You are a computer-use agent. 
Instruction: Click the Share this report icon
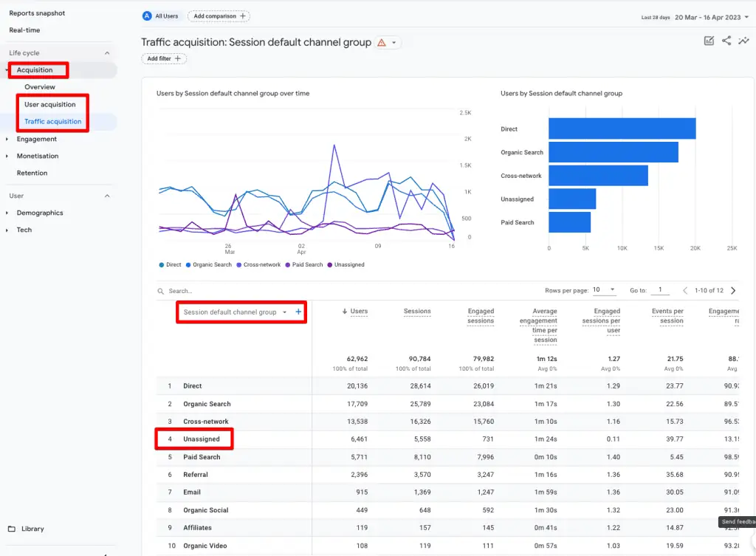[x=726, y=41]
